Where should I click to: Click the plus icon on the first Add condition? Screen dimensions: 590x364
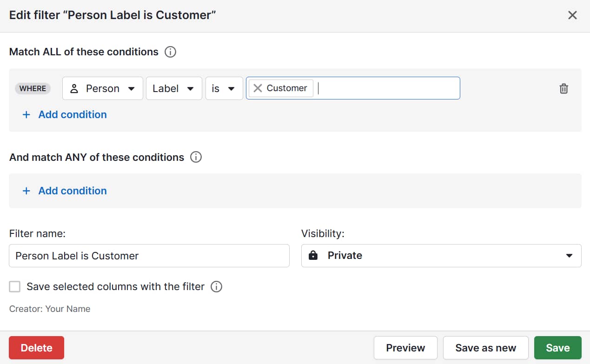pos(27,114)
